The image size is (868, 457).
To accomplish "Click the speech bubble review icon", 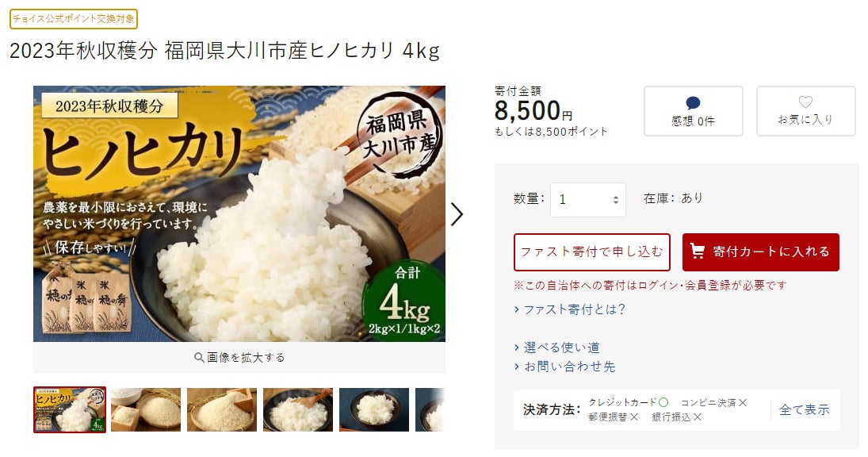I will [693, 103].
